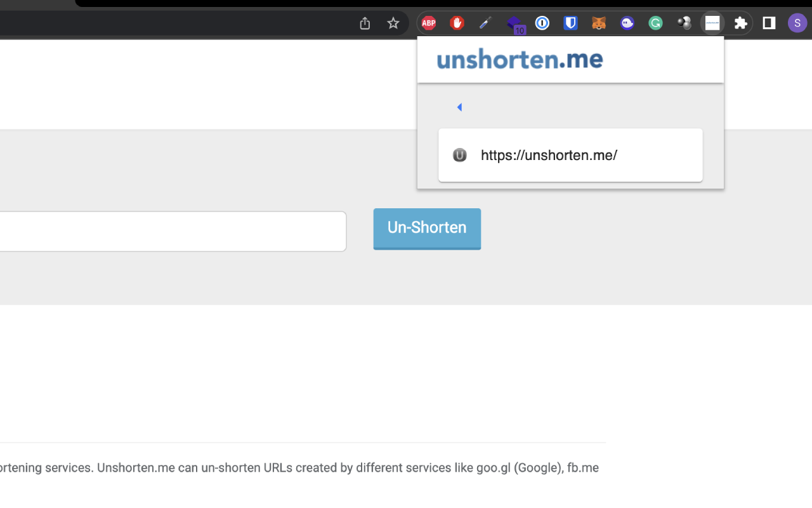Open the share menu
812x508 pixels.
click(x=364, y=23)
